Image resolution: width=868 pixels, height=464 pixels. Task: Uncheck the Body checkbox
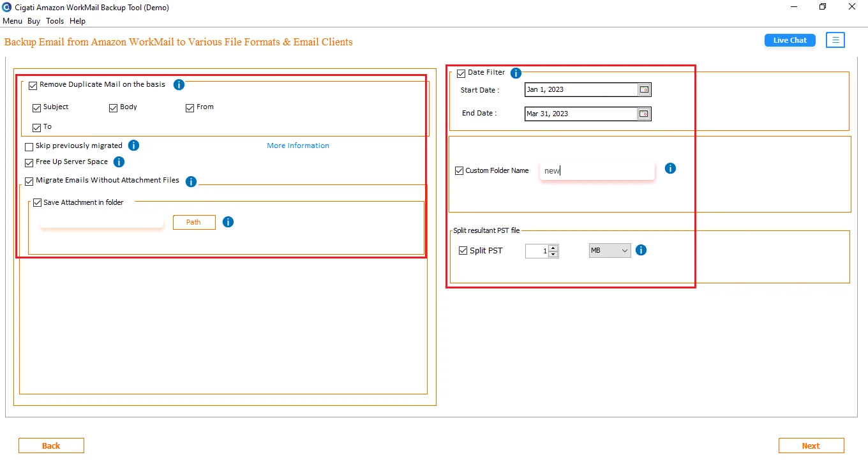coord(114,108)
